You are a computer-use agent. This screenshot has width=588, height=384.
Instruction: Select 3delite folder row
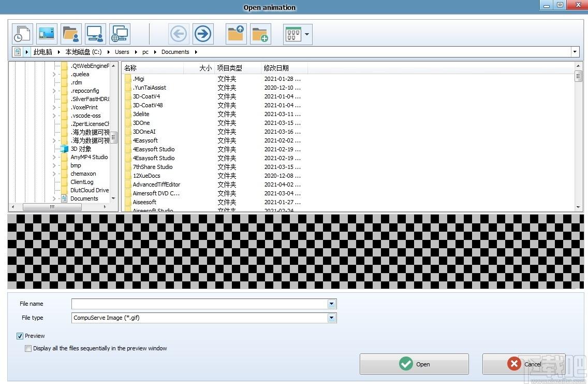(214, 114)
